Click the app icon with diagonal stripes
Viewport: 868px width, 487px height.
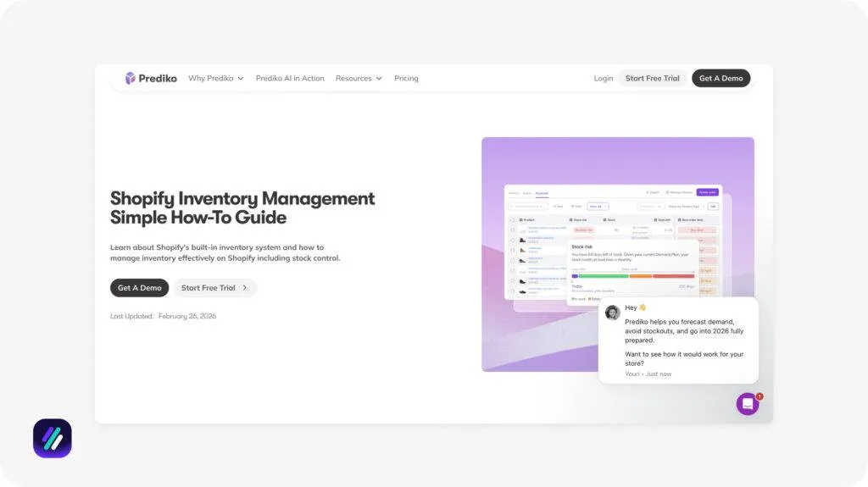52,439
